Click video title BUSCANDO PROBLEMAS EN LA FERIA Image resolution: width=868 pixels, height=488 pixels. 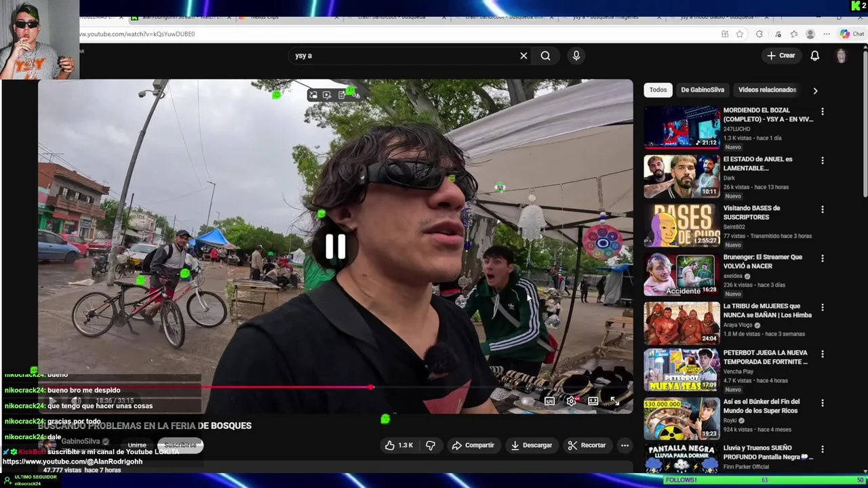[144, 426]
